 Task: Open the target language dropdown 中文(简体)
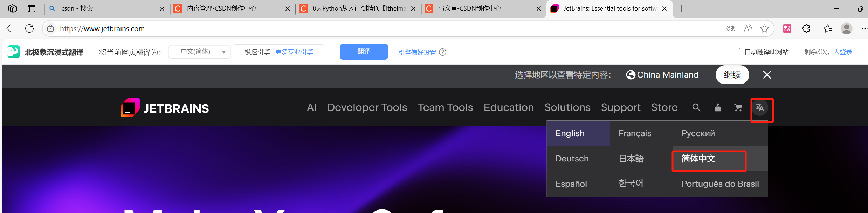200,52
